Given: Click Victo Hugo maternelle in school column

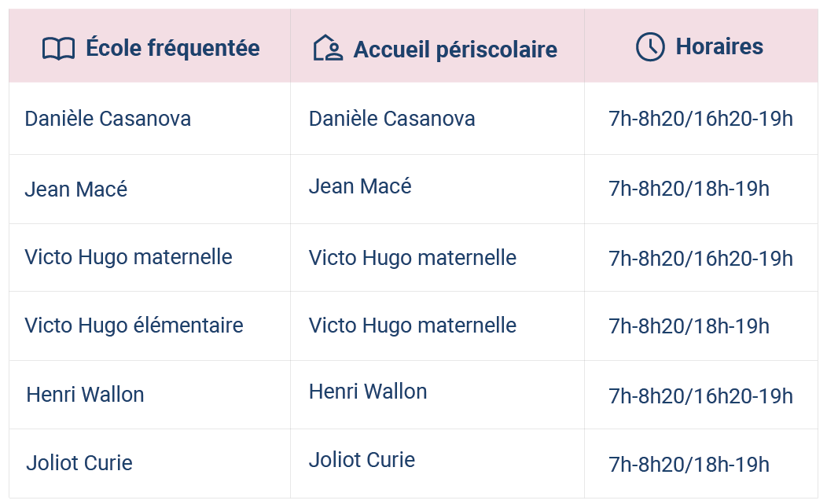Looking at the screenshot, I should pyautogui.click(x=129, y=257).
